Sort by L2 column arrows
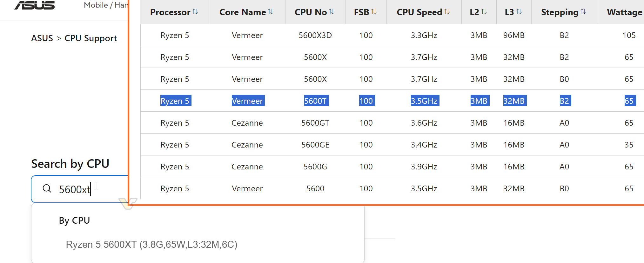The image size is (644, 263). pos(484,12)
